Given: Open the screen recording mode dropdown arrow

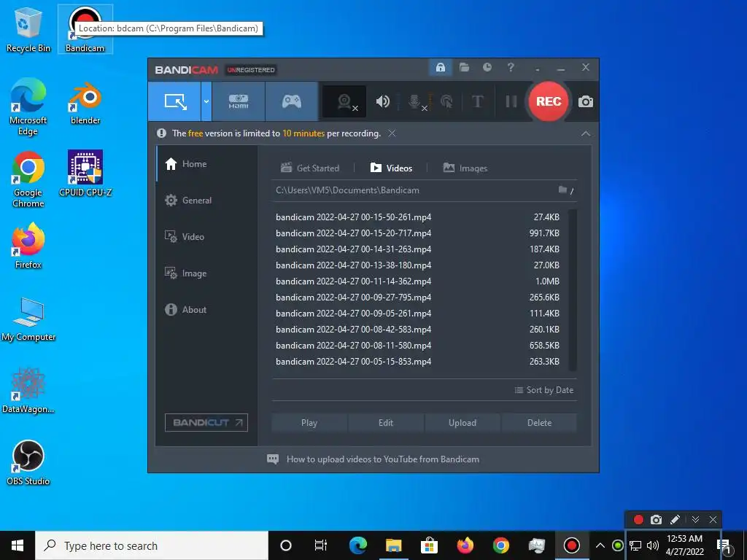Looking at the screenshot, I should [206, 101].
